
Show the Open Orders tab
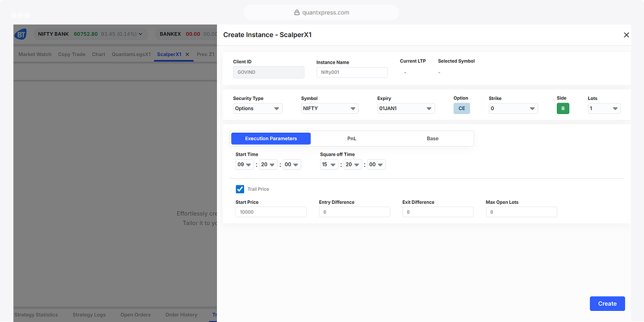(x=136, y=315)
